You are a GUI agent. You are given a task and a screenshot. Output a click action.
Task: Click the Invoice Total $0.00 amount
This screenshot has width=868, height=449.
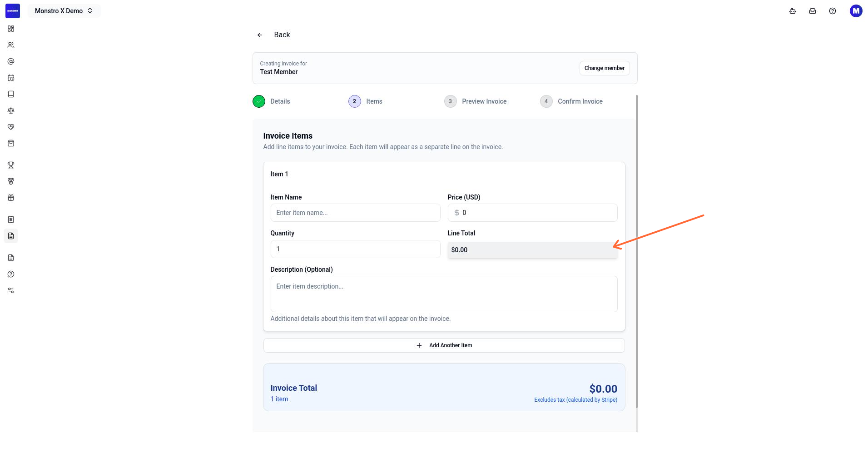pos(603,389)
